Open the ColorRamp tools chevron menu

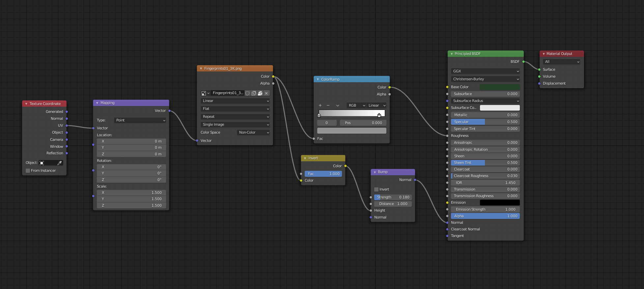coord(337,105)
